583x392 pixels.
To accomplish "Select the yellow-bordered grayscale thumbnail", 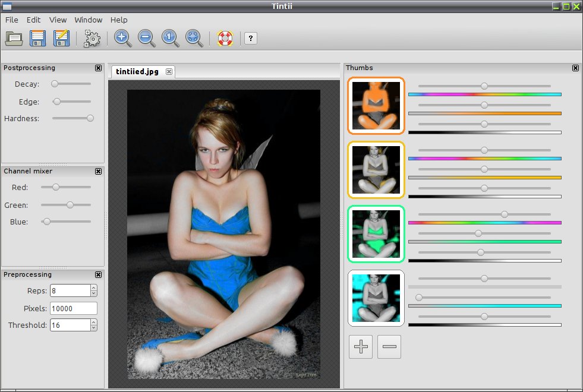I will (x=376, y=170).
